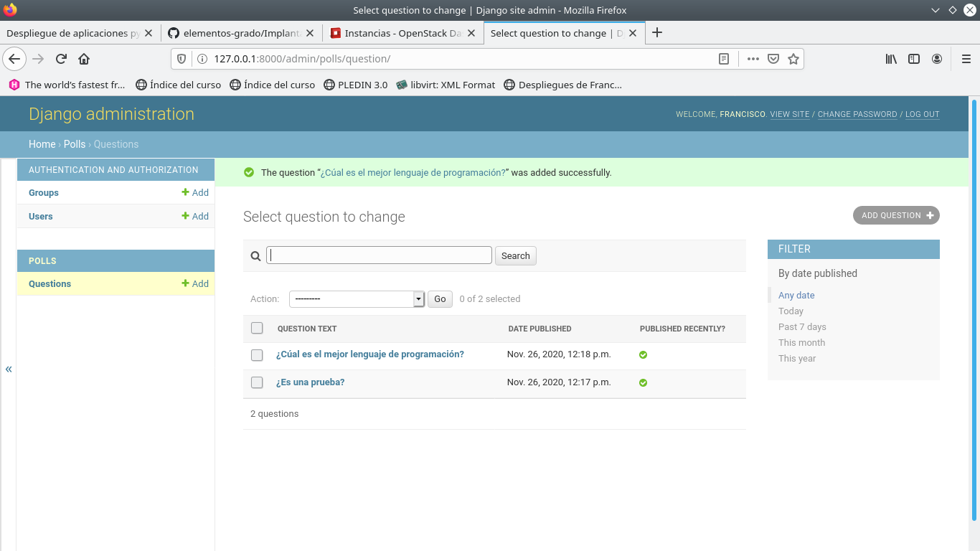Screen dimensions: 980x551
Task: Add a new Question via sidebar Add
Action: pyautogui.click(x=195, y=284)
